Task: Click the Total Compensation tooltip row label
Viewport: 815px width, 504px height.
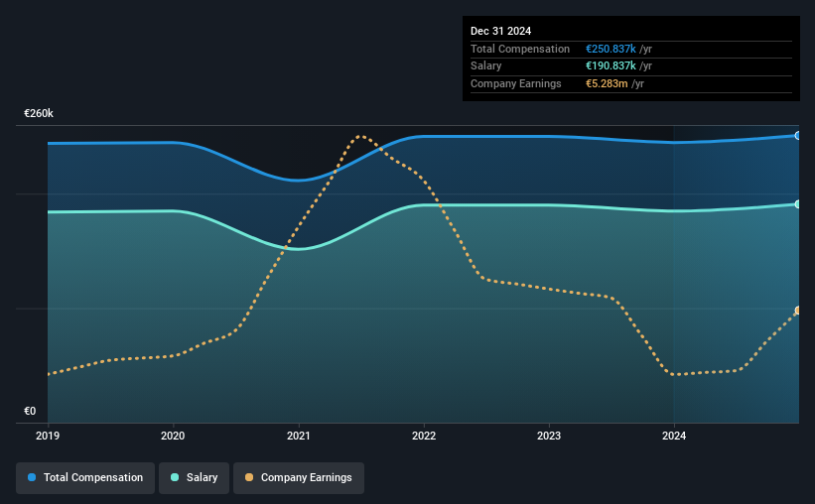Action: (x=520, y=49)
